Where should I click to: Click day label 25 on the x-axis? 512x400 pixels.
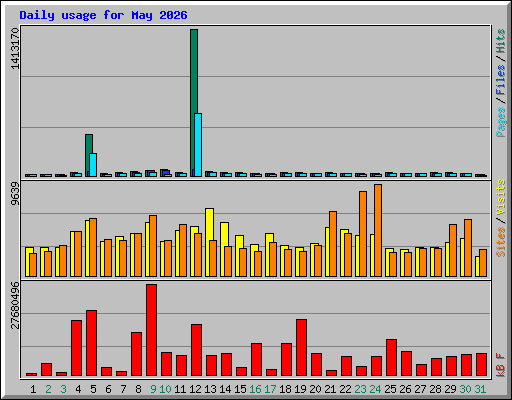point(390,389)
